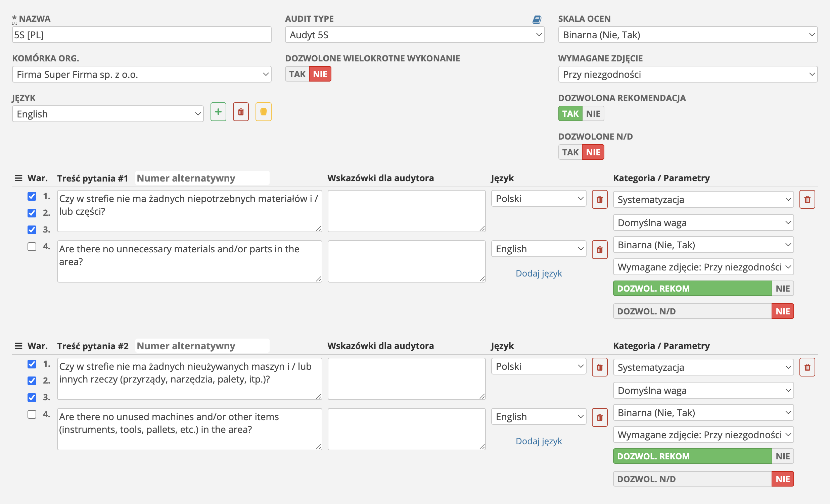Click the red trash icon beside language selector

(x=240, y=112)
